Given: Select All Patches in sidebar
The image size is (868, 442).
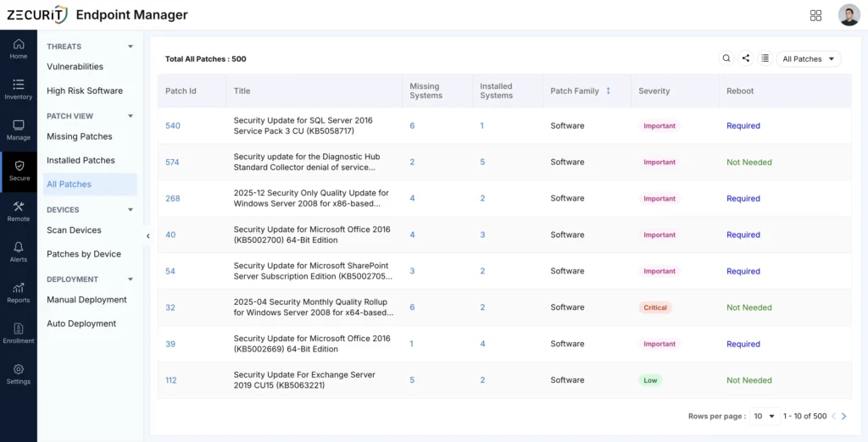Looking at the screenshot, I should pos(90,185).
